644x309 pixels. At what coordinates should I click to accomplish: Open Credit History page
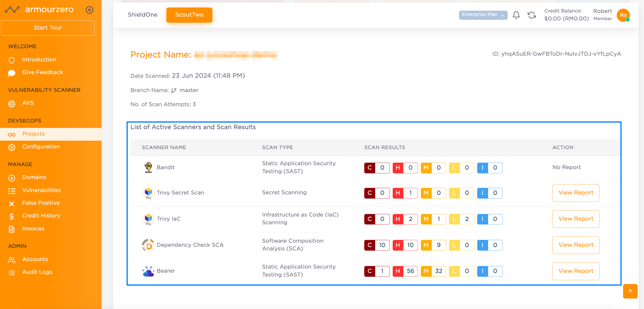(x=41, y=215)
